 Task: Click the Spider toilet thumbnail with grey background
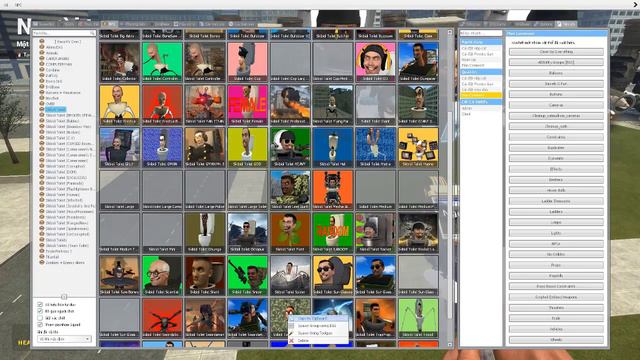coord(290,275)
